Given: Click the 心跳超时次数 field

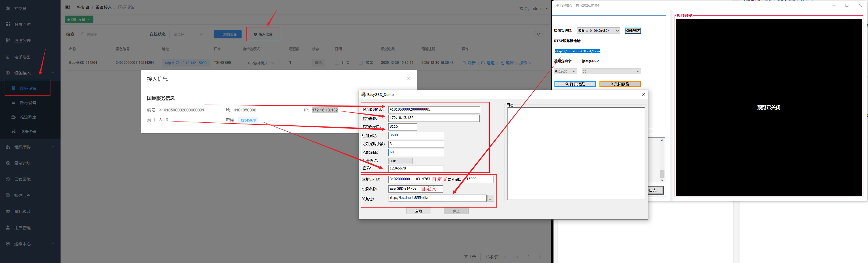Looking at the screenshot, I should pyautogui.click(x=416, y=144).
